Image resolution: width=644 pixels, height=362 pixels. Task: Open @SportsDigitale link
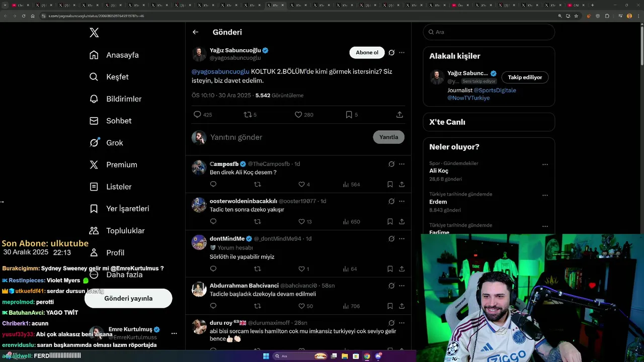pos(495,90)
